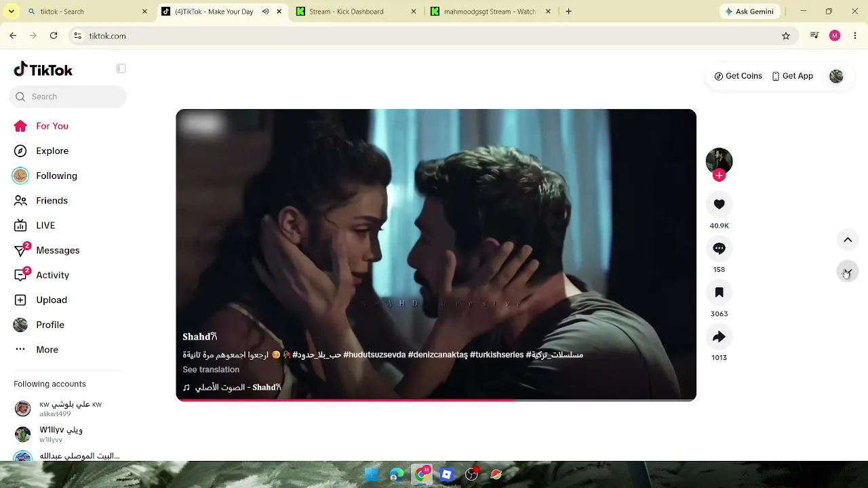Open the Windows Start menu
This screenshot has width=868, height=488.
pos(372,474)
